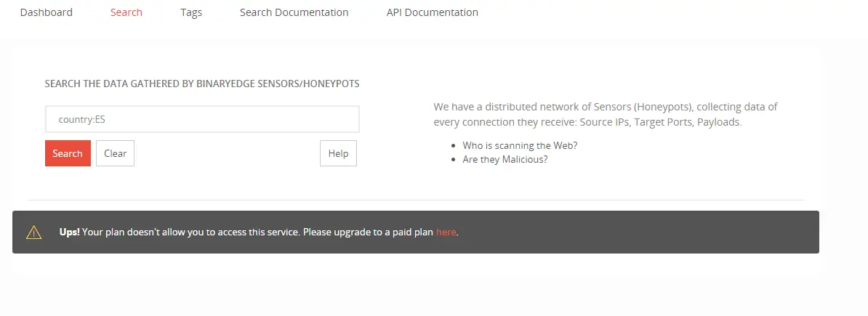Switch to the Search tab
The height and width of the screenshot is (316, 868).
pyautogui.click(x=126, y=12)
